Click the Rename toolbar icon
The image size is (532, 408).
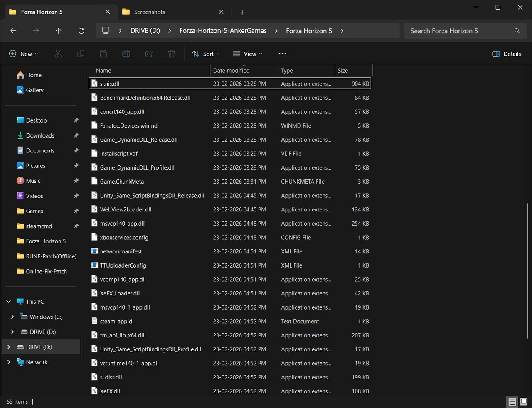[x=126, y=54]
